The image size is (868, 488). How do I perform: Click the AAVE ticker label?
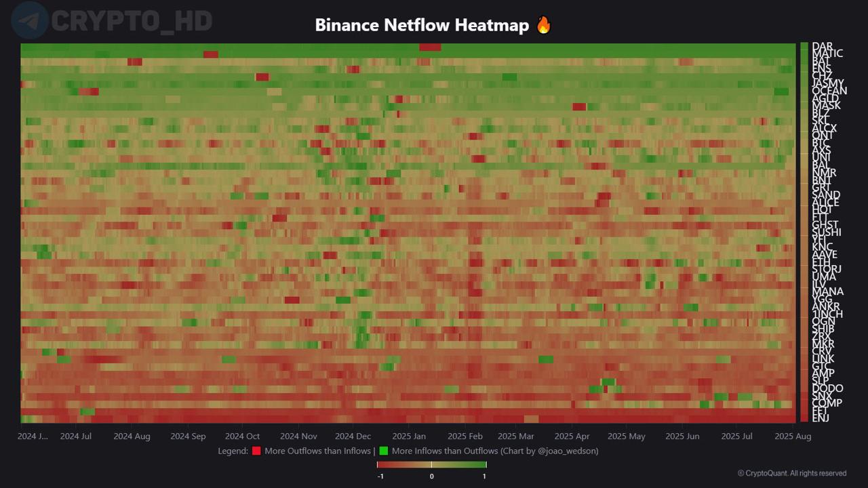click(x=825, y=255)
